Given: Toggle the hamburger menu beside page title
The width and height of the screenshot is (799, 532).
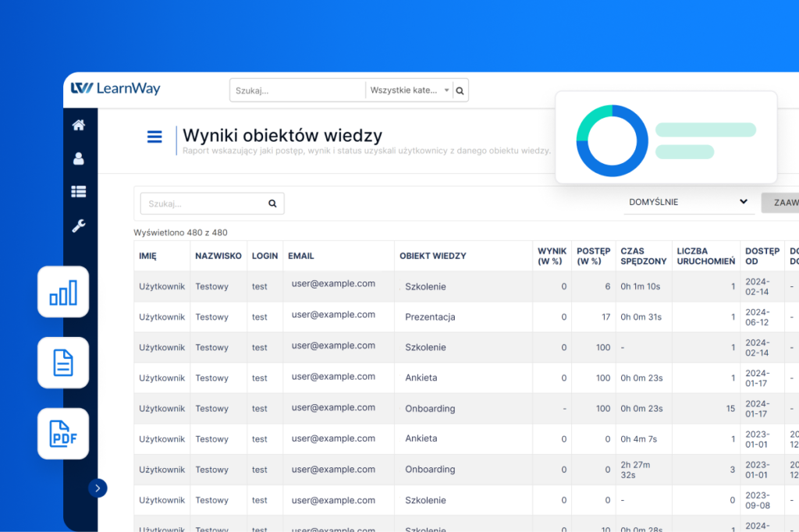Looking at the screenshot, I should point(154,137).
